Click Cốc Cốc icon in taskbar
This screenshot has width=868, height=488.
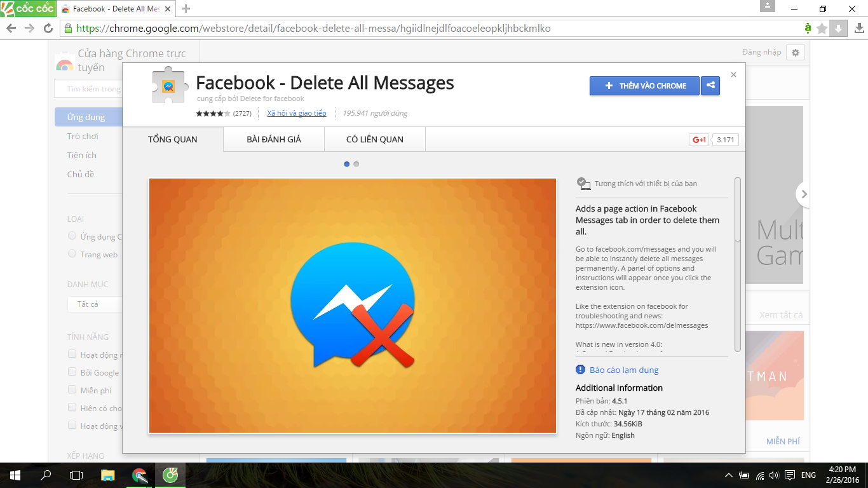click(170, 475)
